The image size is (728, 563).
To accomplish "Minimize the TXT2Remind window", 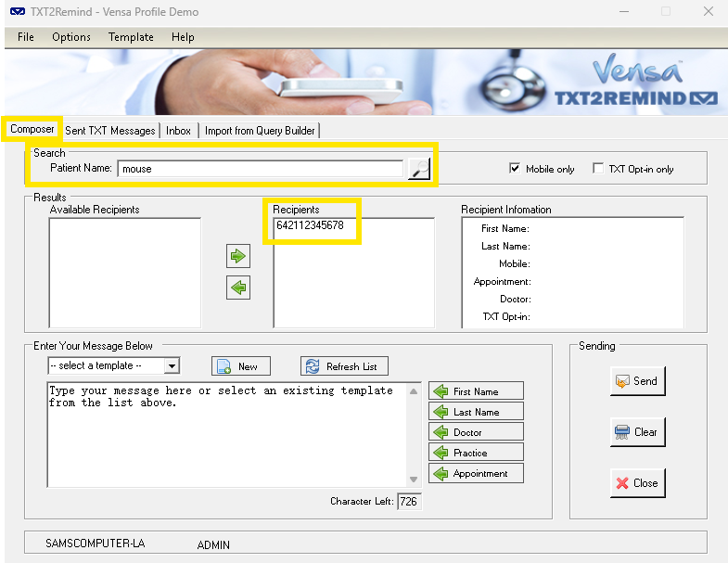I will [624, 11].
